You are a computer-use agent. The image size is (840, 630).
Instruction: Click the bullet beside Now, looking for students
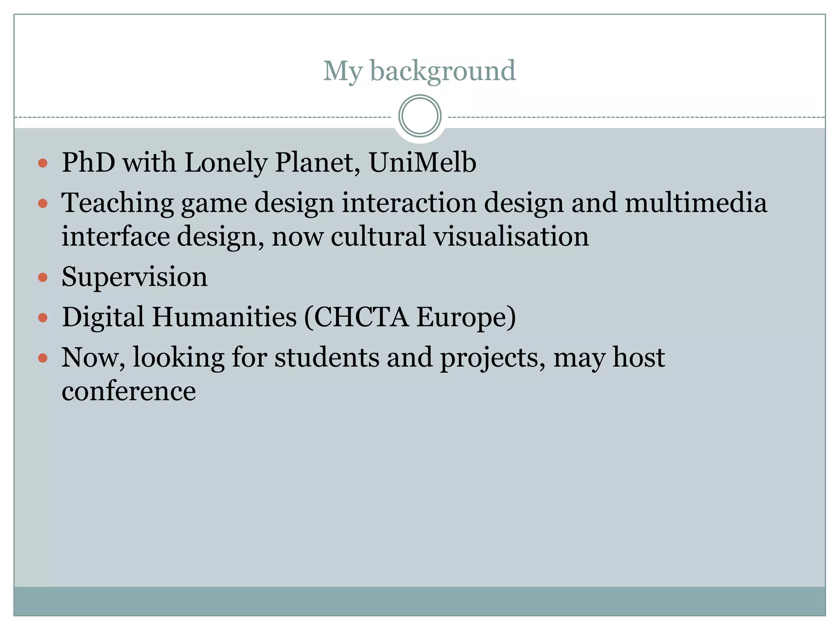pyautogui.click(x=43, y=358)
